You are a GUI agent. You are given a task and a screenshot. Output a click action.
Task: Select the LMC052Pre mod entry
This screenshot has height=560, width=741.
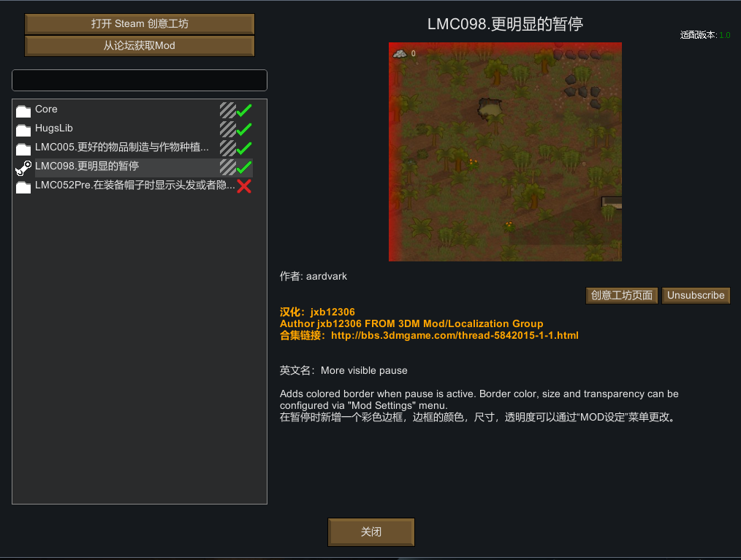pos(134,185)
